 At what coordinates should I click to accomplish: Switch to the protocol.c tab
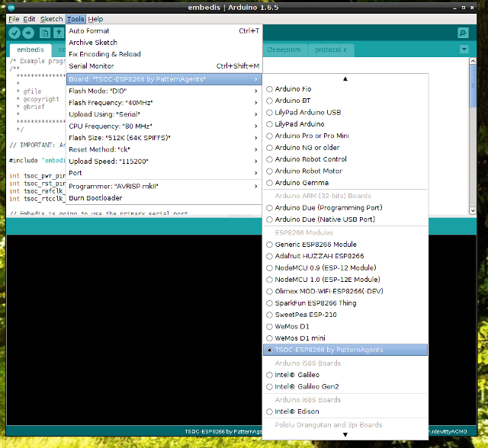click(x=331, y=50)
